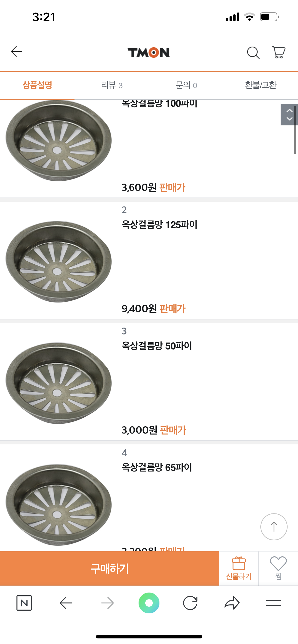298x644 pixels.
Task: Open the 문의 0 tab
Action: coord(186,85)
